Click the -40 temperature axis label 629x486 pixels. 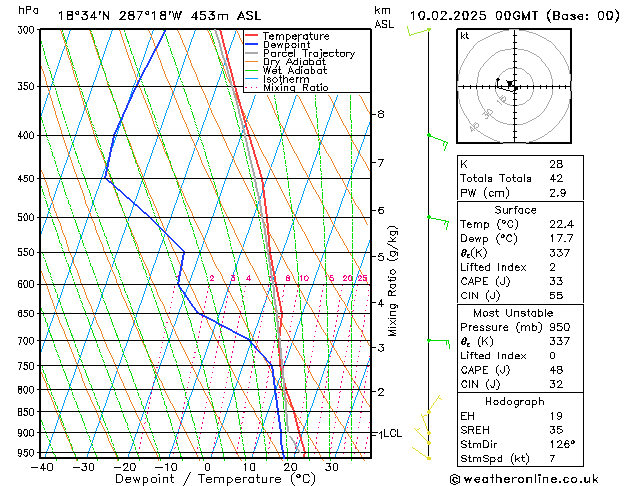[42, 467]
